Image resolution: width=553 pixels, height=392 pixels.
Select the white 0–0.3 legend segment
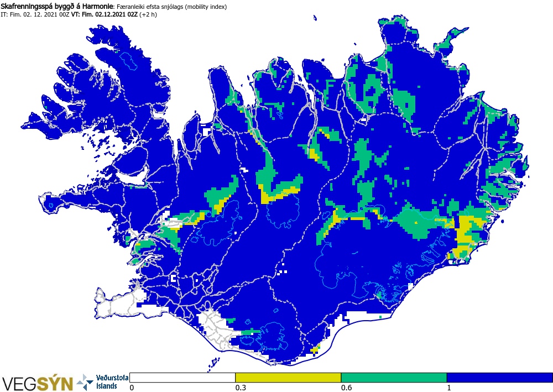coord(182,378)
